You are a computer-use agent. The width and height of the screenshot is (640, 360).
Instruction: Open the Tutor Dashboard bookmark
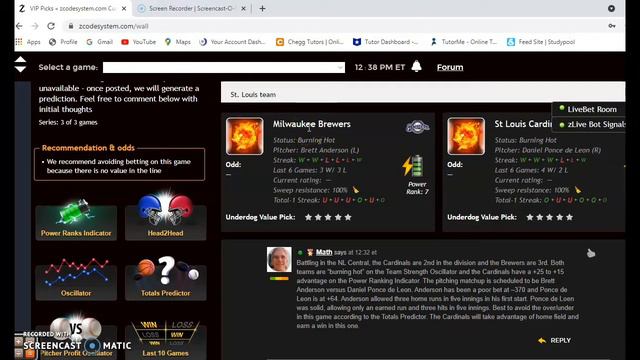click(x=385, y=42)
